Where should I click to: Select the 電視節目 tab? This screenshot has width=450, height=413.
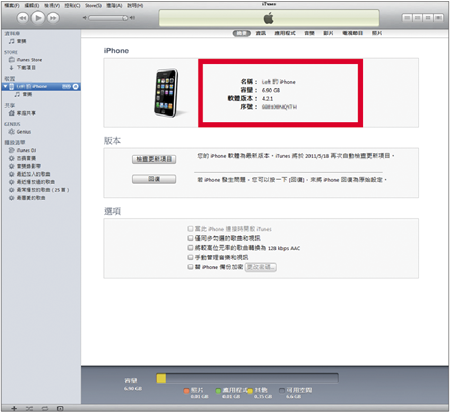coord(353,33)
